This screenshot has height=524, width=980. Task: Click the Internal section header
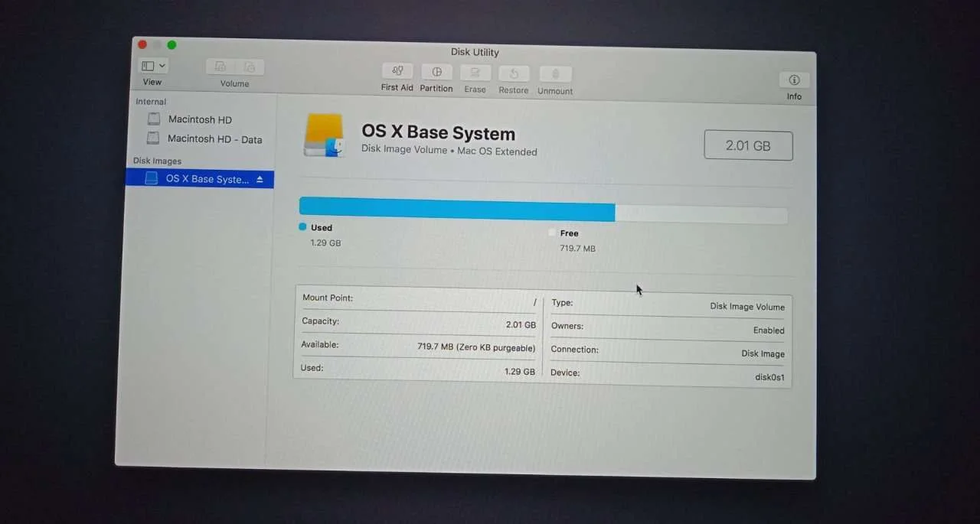[151, 102]
